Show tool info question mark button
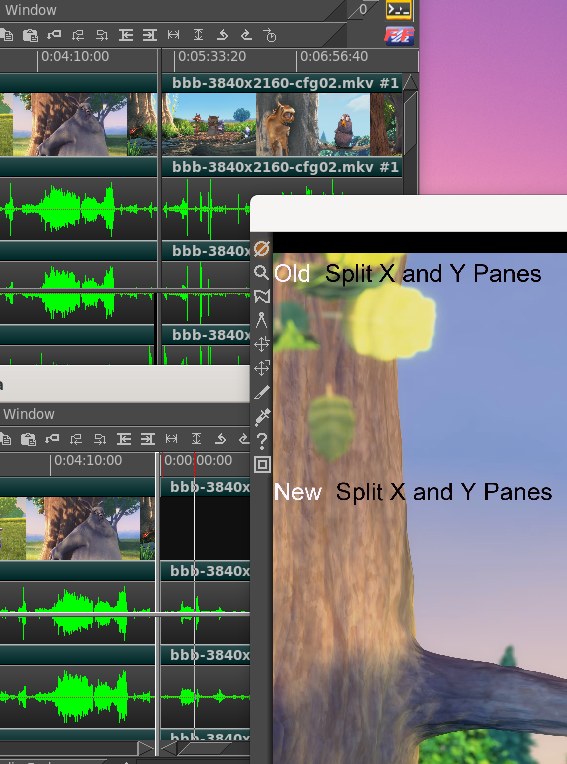The height and width of the screenshot is (764, 567). tap(262, 440)
